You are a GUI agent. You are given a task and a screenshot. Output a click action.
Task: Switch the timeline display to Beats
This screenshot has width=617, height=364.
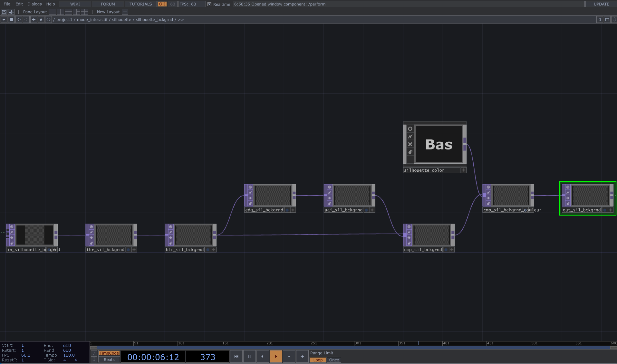pyautogui.click(x=109, y=359)
